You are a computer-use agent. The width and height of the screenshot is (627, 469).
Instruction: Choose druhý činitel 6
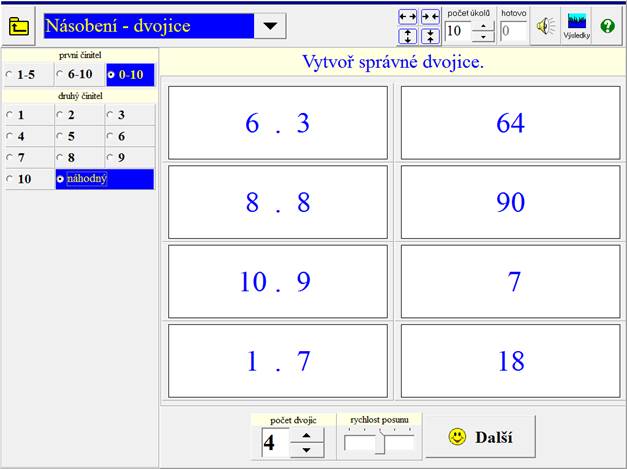point(130,136)
